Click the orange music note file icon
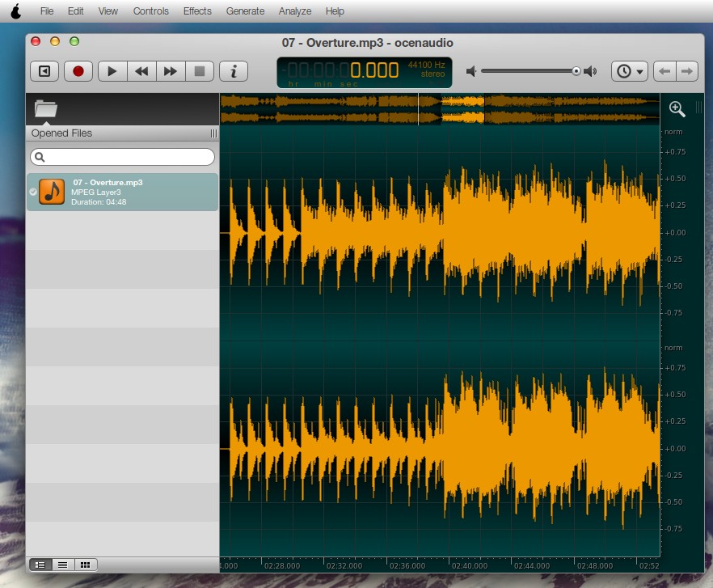This screenshot has height=588, width=713. point(52,192)
